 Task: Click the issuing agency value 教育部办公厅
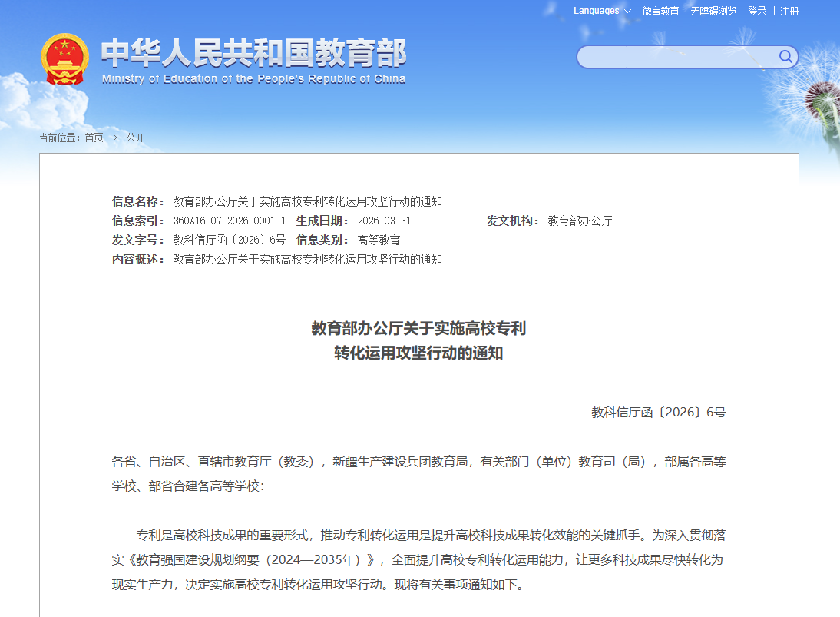[x=580, y=221]
